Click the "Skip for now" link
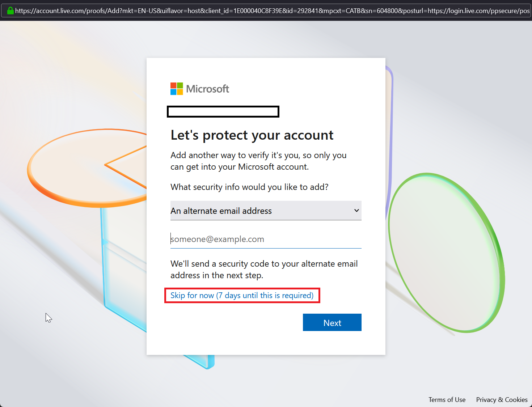Viewport: 532px width, 407px height. tap(242, 295)
